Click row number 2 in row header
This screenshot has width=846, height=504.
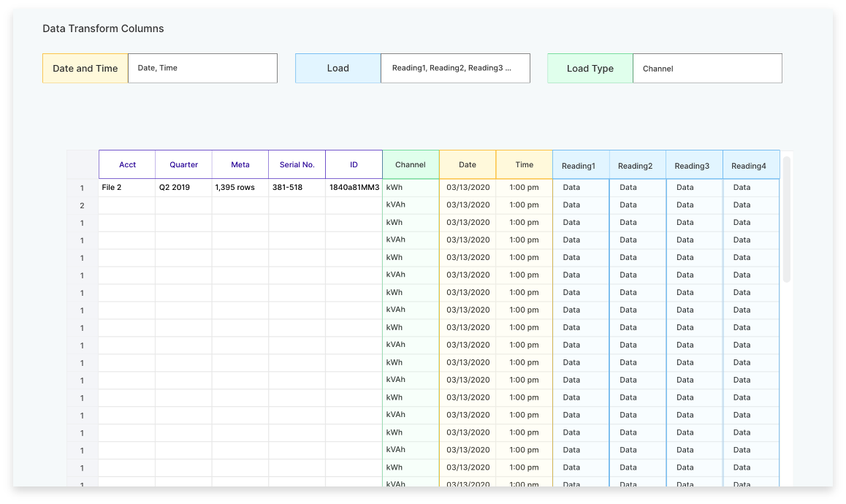[x=83, y=206]
